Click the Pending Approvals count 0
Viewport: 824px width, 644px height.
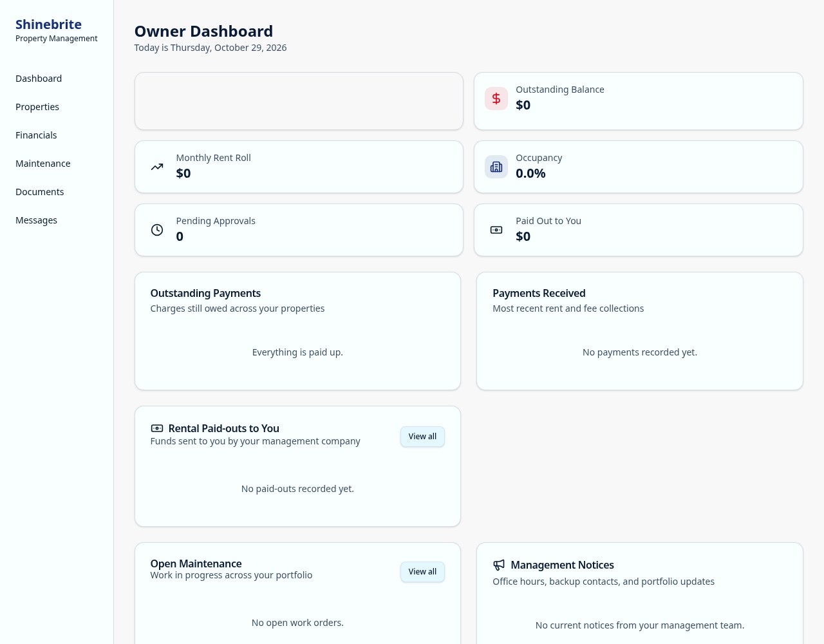coord(180,236)
